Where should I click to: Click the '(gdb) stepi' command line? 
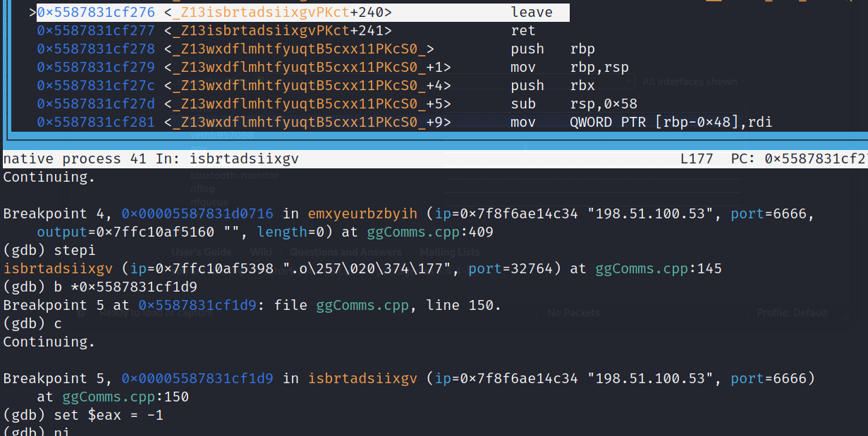pyautogui.click(x=49, y=250)
